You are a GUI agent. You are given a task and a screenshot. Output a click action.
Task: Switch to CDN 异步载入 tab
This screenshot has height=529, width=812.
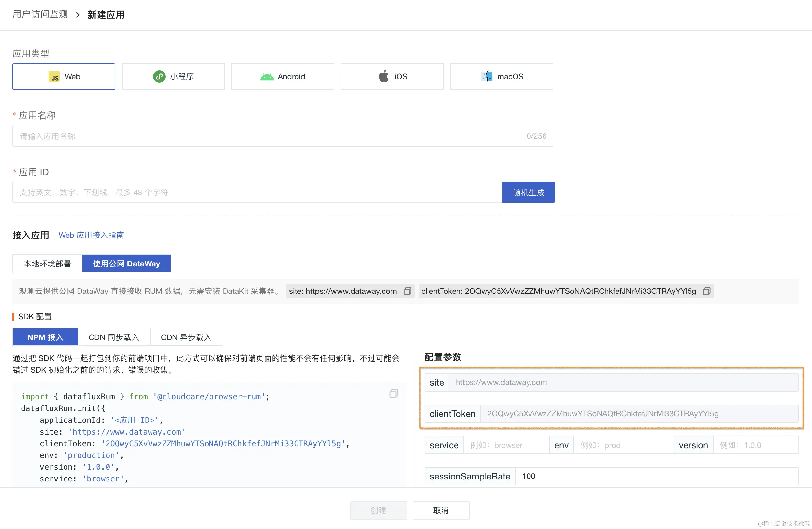pos(186,337)
